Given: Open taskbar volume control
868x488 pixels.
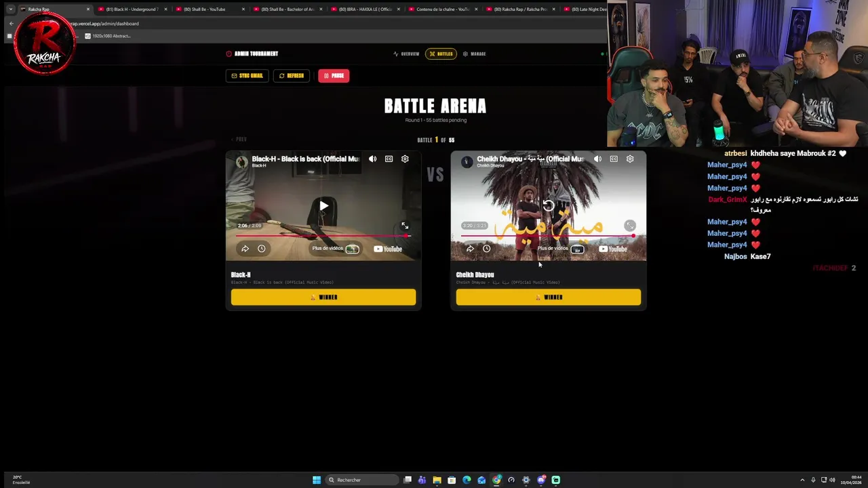Looking at the screenshot, I should (x=832, y=480).
